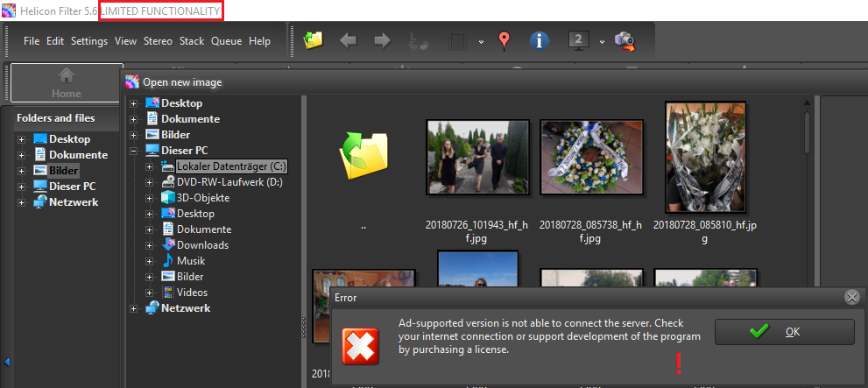Screen dimensions: 868x388
Task: Select Videos folder in dialog tree
Action: (x=192, y=293)
